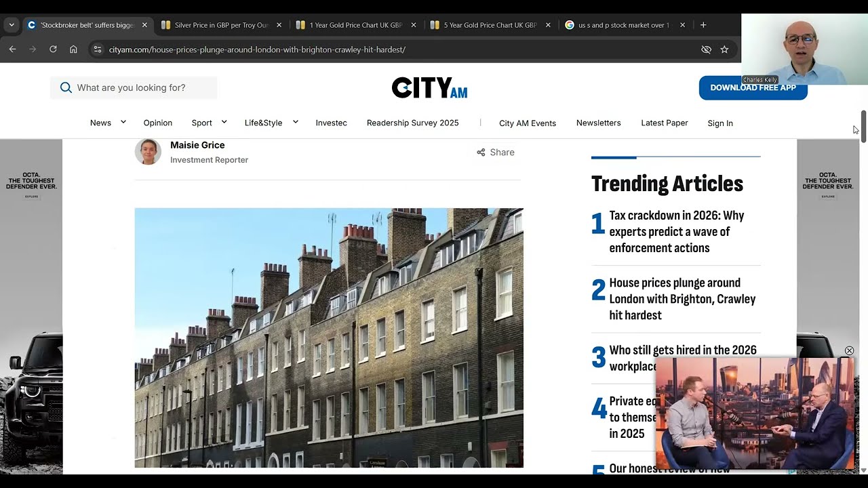Go to City AM Events
Screen dimensions: 868x488
point(528,123)
